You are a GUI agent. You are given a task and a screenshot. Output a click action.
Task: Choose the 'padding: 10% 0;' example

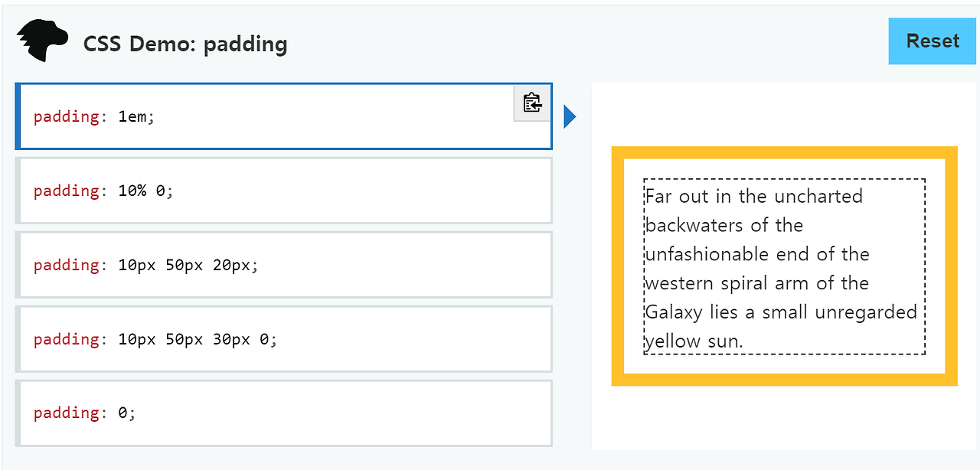coord(283,191)
